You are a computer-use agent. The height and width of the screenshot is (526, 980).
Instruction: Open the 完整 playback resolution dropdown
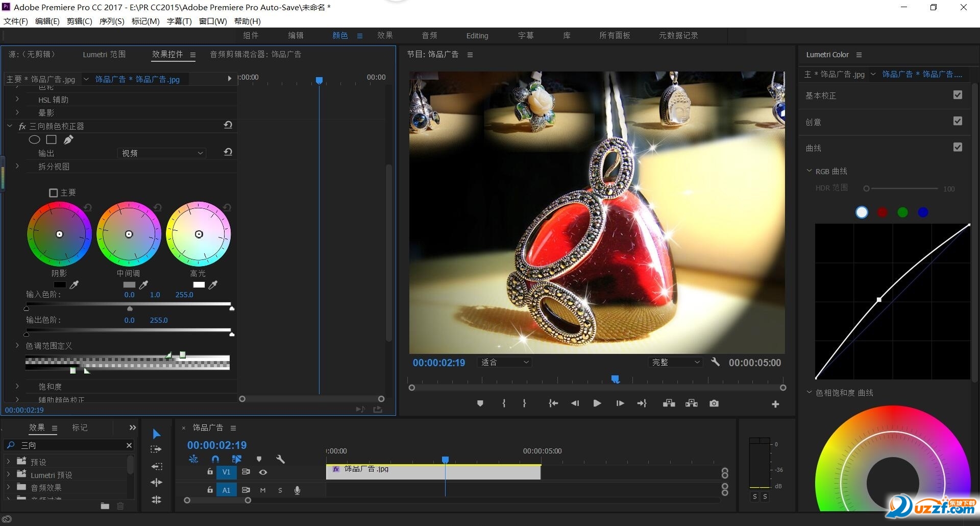pos(675,362)
